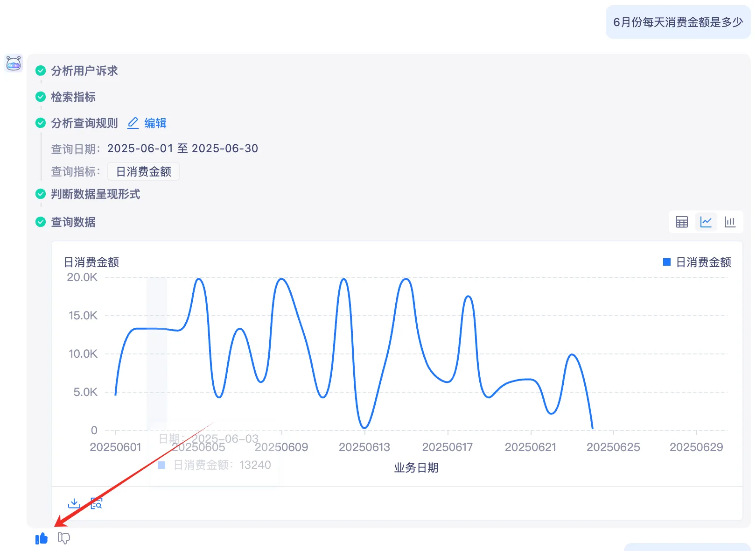Image resolution: width=756 pixels, height=551 pixels.
Task: Click the pencil edit icon beside 分析查询规则
Action: click(133, 123)
